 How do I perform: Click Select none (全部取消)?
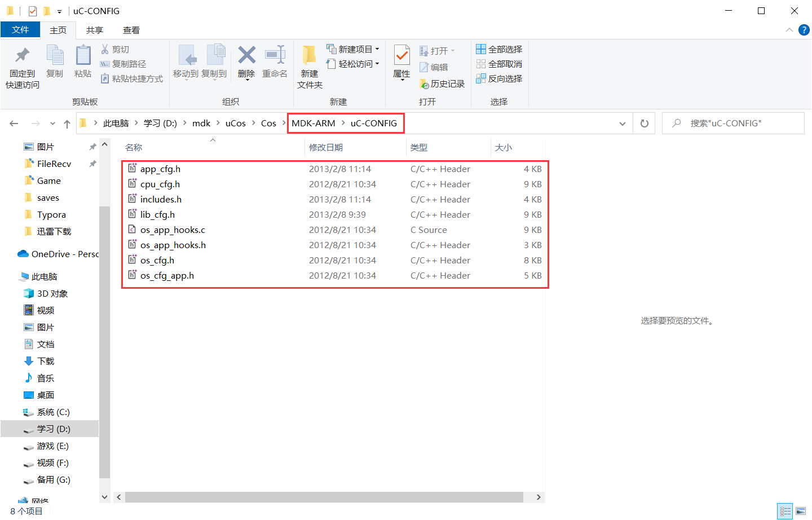tap(499, 64)
